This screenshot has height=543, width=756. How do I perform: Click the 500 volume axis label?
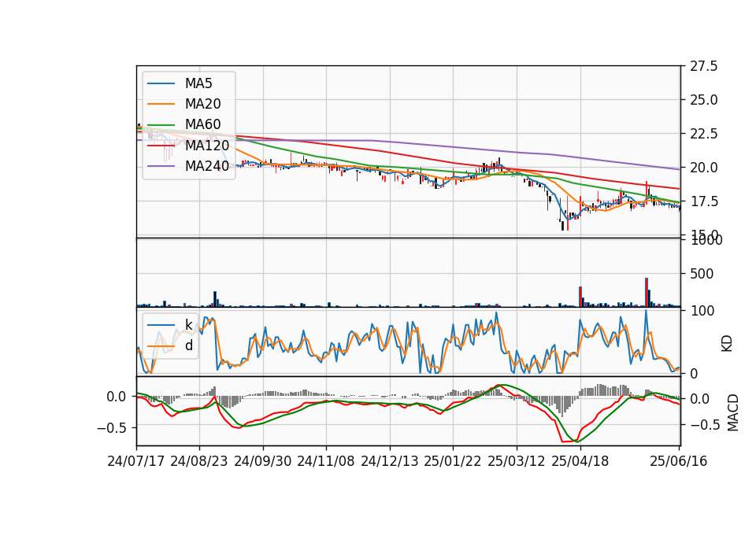click(702, 274)
